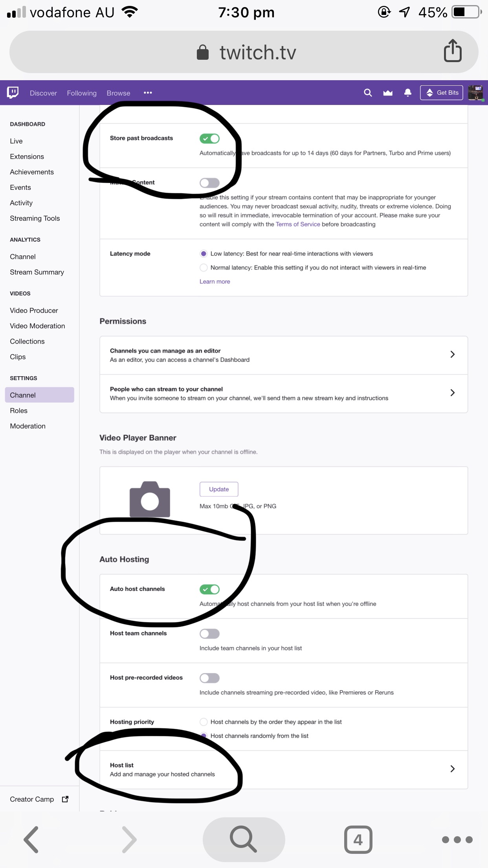Expand Channels you can manage as an editor

coord(284,355)
